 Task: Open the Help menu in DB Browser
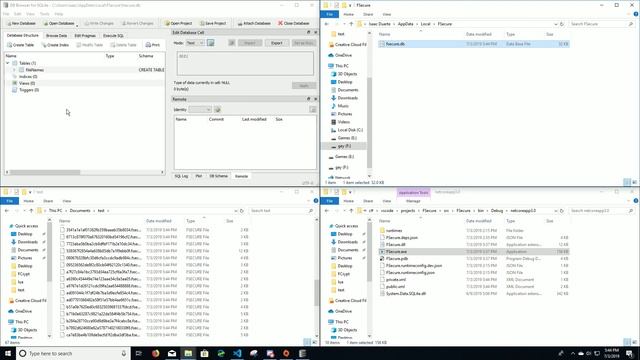point(59,14)
